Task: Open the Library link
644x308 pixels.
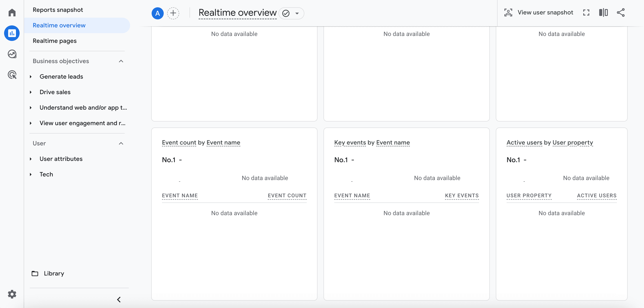Action: coord(54,273)
